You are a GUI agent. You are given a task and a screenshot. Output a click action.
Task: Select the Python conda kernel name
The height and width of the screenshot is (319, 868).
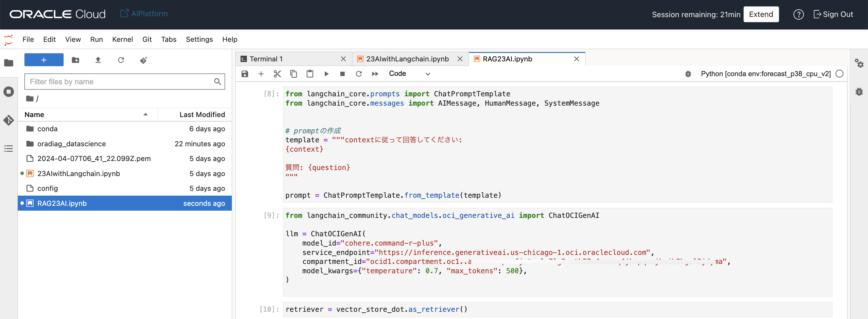click(x=766, y=74)
